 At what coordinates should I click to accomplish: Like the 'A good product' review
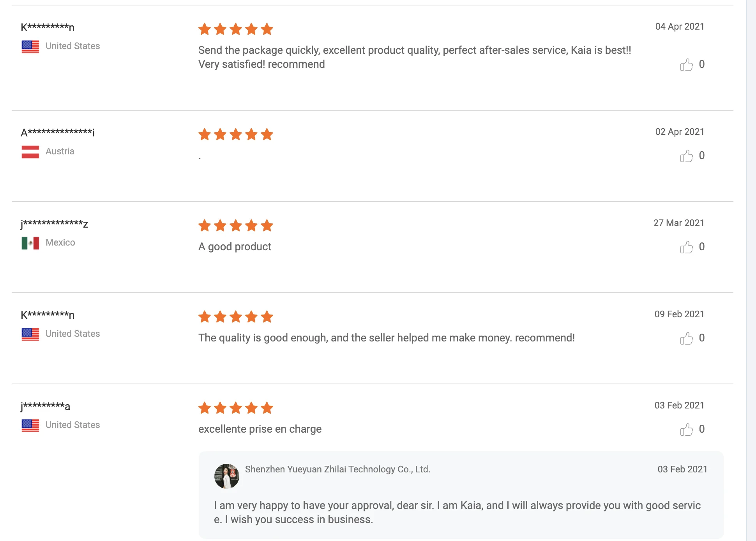coord(686,247)
